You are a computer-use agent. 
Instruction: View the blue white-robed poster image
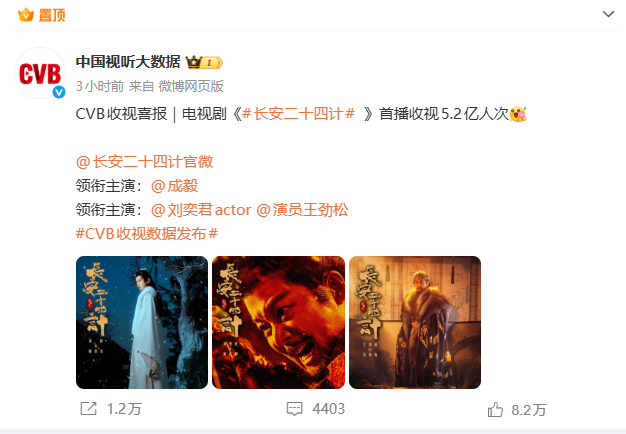coord(142,322)
